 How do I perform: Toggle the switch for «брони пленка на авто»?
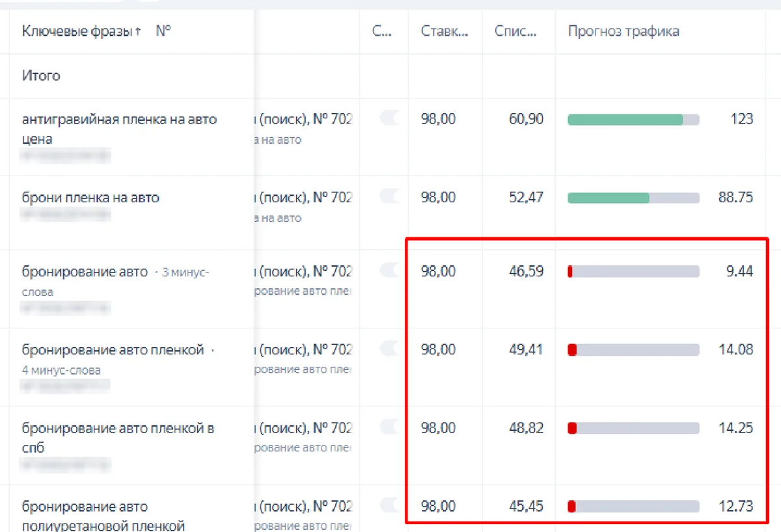point(389,196)
